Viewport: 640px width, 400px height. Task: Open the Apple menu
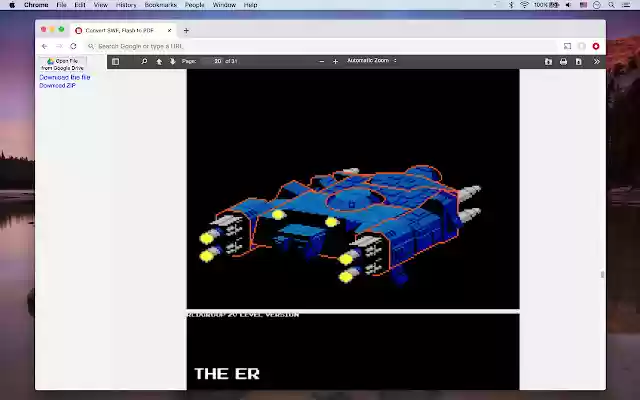12,5
